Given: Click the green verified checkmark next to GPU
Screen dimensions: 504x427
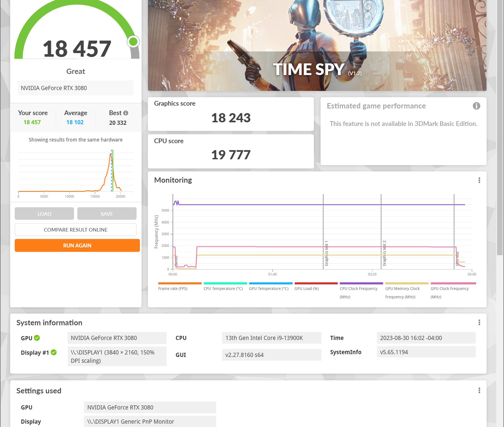Looking at the screenshot, I should click(x=36, y=338).
